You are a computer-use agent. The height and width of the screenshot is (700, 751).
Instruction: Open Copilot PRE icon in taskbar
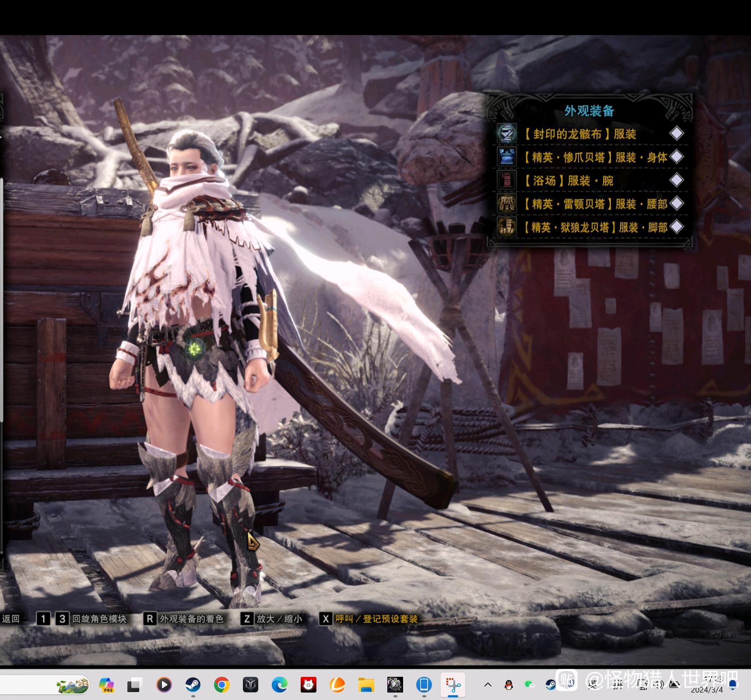click(106, 685)
